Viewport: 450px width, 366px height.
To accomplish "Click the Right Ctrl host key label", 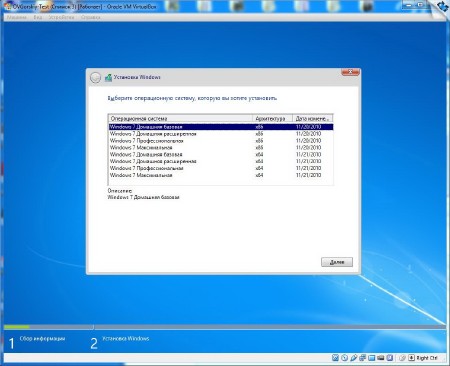I will [x=427, y=358].
